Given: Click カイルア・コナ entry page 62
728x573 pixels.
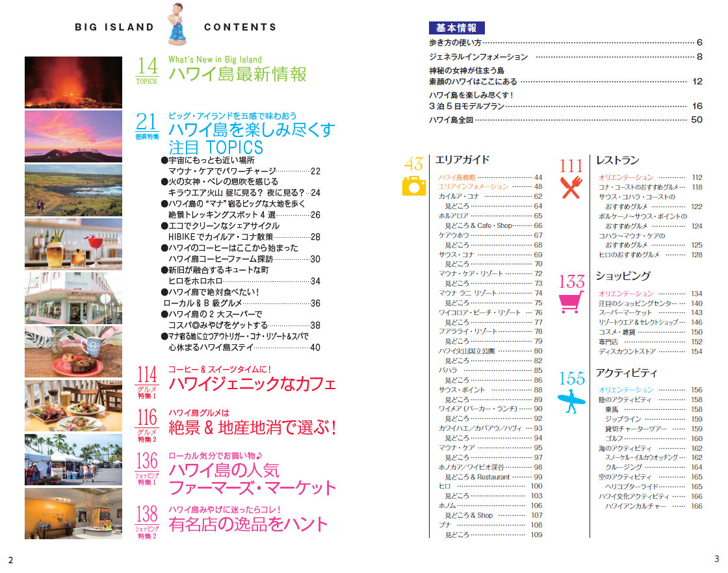Looking at the screenshot, I should coord(490,196).
